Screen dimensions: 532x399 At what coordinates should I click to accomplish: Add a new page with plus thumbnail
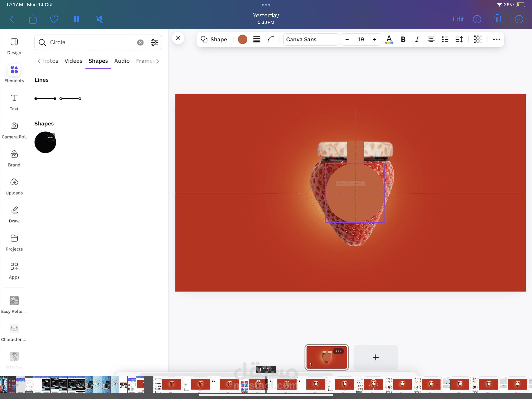point(375,357)
